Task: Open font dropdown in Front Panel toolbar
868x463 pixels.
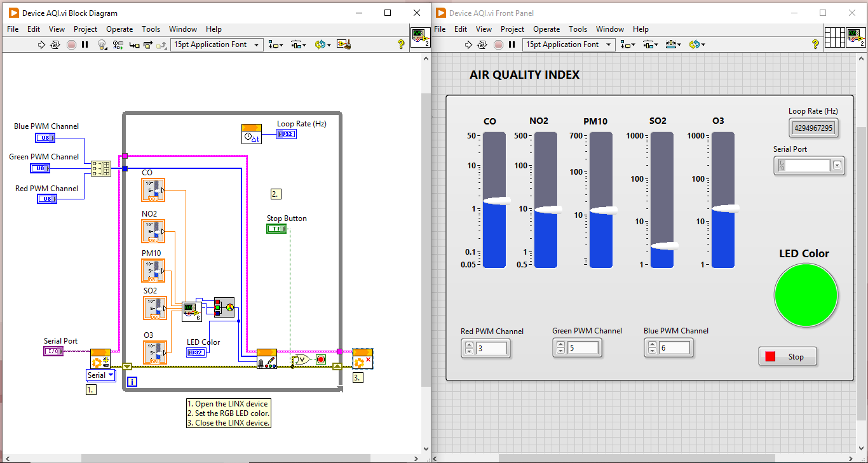Action: point(569,44)
